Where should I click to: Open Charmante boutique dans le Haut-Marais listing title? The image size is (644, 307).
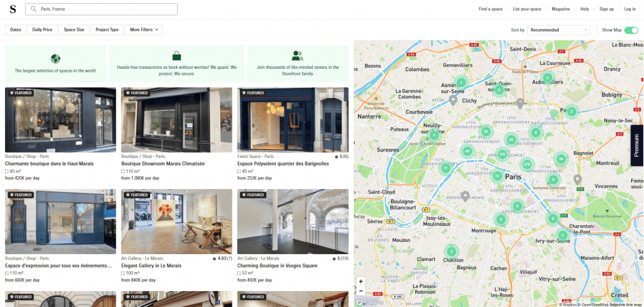tap(48, 163)
